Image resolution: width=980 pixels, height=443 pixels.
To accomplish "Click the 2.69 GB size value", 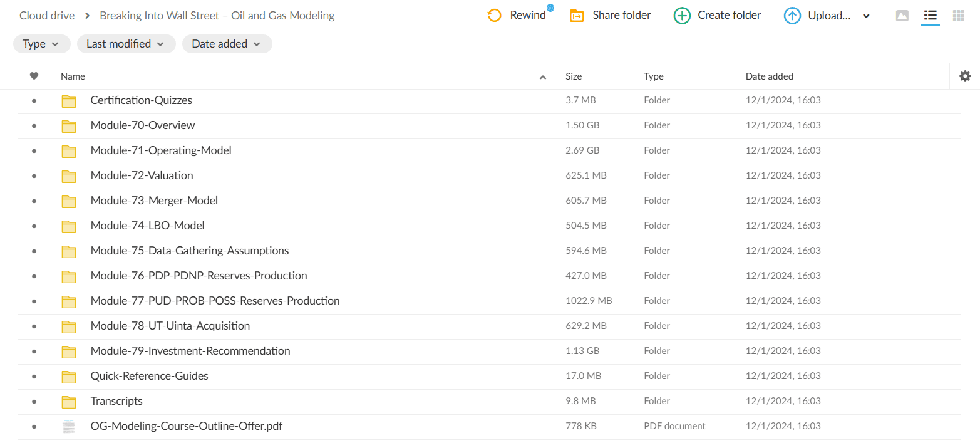I will pyautogui.click(x=582, y=150).
